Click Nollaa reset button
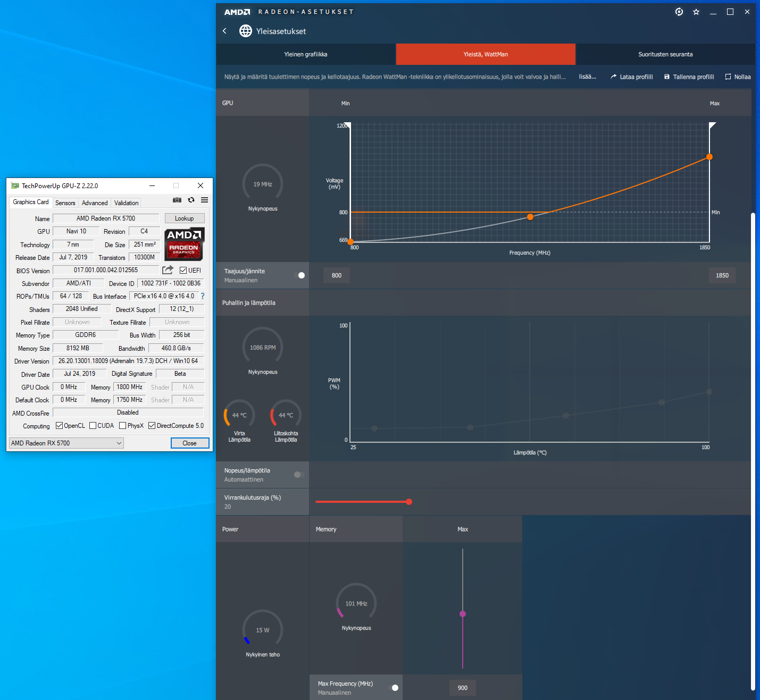 coord(738,77)
